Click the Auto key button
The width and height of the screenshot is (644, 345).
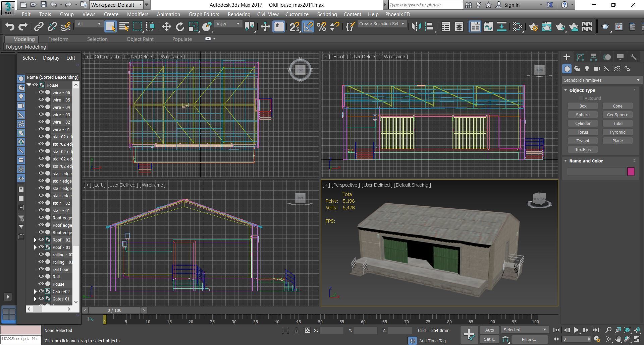(489, 330)
